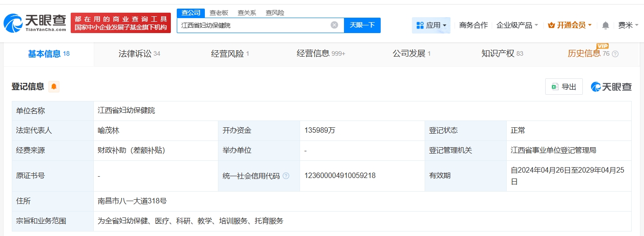
Task: Click the question mark beside 统一社会信用代码
Action: pos(286,176)
